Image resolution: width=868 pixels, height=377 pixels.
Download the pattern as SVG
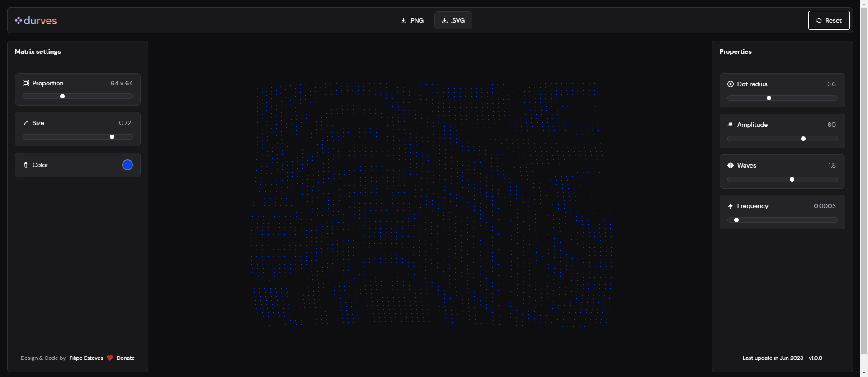tap(453, 20)
